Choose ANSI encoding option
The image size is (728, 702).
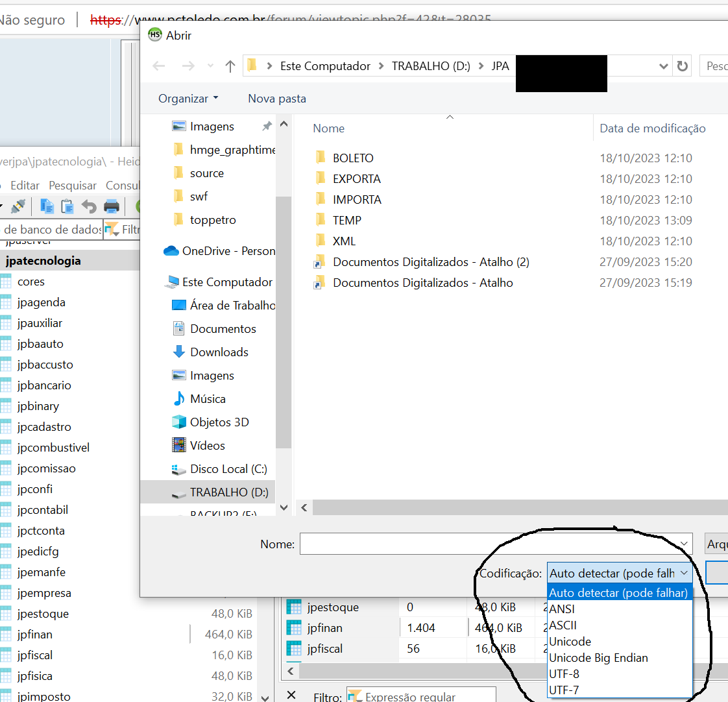pyautogui.click(x=620, y=609)
